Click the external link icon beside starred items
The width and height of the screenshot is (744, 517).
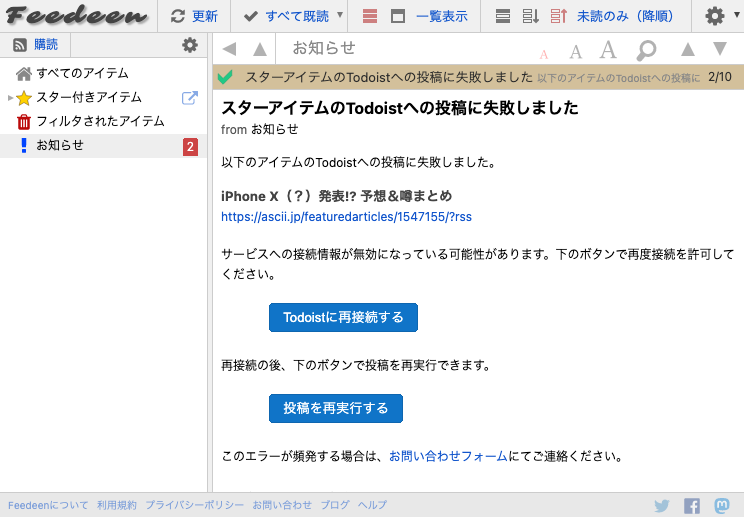190,98
